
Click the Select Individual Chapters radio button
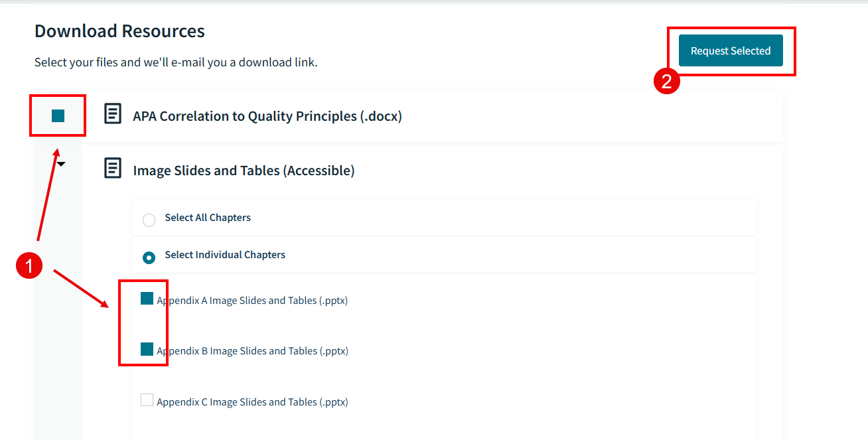tap(149, 257)
